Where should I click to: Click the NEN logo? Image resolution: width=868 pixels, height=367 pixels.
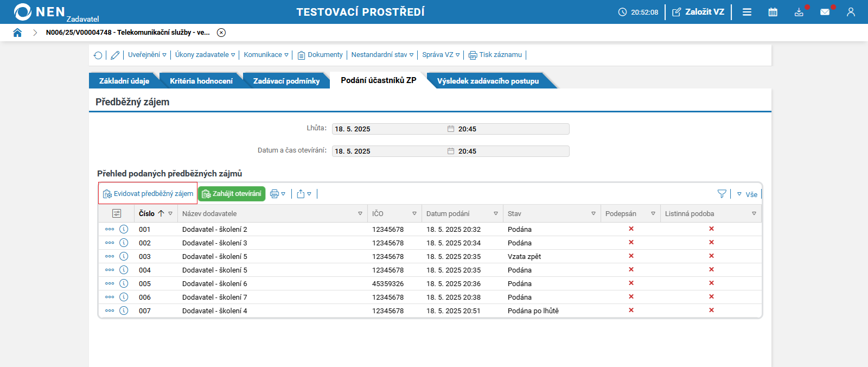(x=39, y=12)
